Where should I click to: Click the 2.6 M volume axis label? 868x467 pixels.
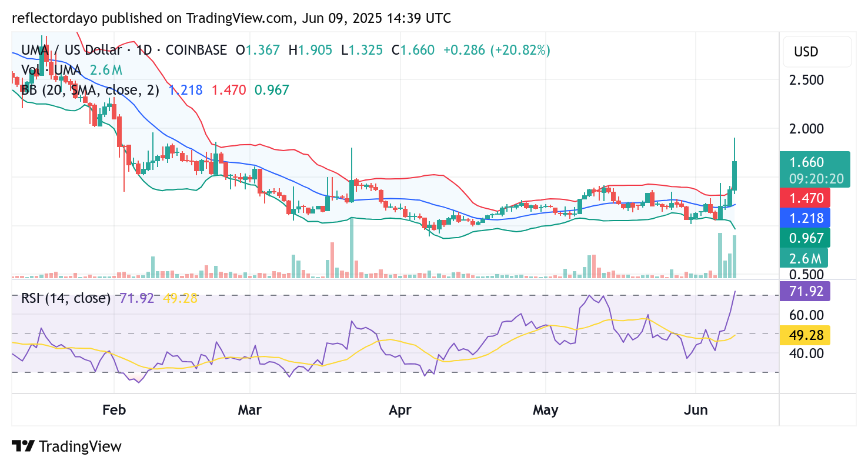coord(803,258)
